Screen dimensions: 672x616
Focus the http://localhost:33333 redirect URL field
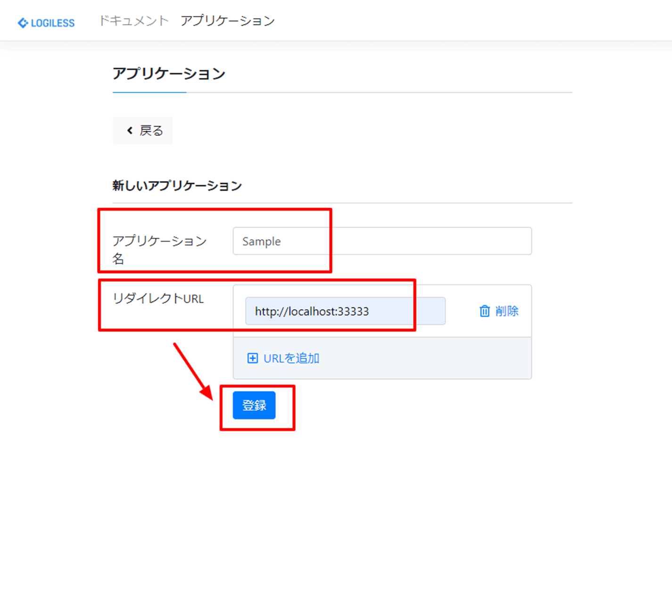345,311
